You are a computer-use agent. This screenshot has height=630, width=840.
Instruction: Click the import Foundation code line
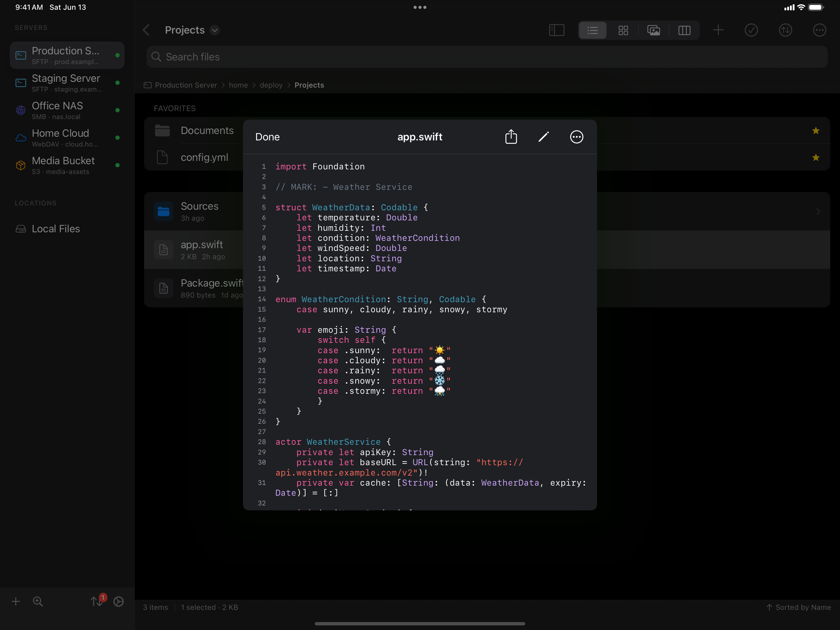tap(320, 167)
